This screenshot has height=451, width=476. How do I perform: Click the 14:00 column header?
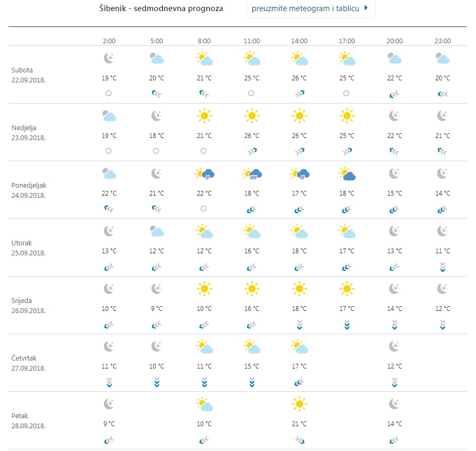point(299,41)
